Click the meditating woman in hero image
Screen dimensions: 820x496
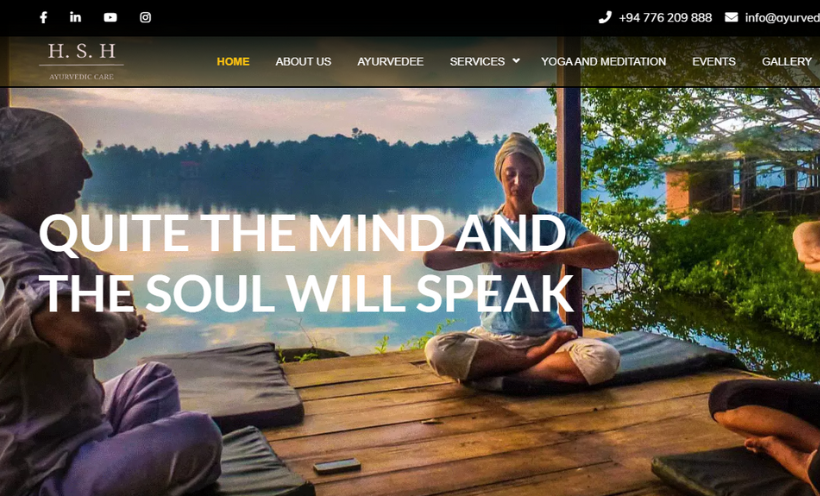[x=521, y=262]
